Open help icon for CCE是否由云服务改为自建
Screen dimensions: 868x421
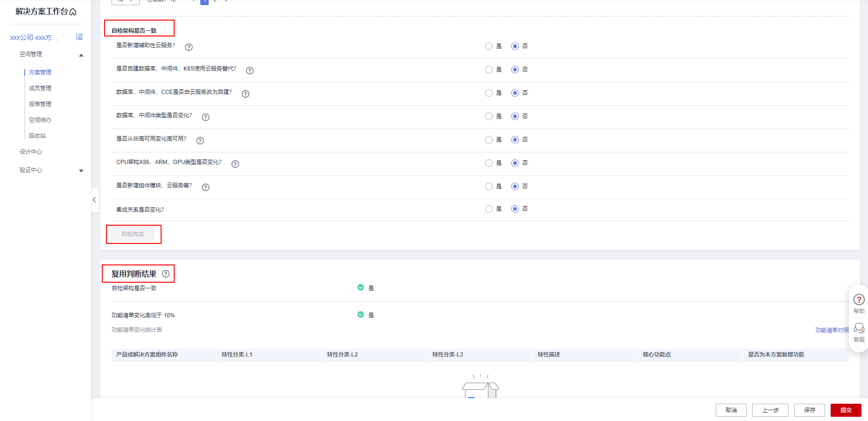coord(246,94)
